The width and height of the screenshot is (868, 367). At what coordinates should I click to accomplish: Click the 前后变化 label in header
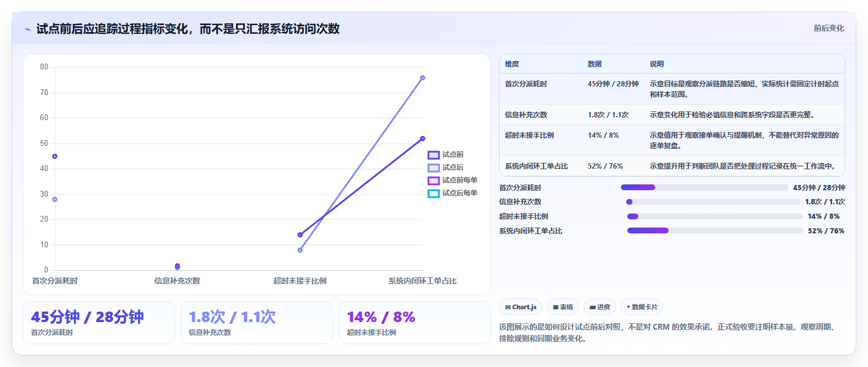(828, 28)
